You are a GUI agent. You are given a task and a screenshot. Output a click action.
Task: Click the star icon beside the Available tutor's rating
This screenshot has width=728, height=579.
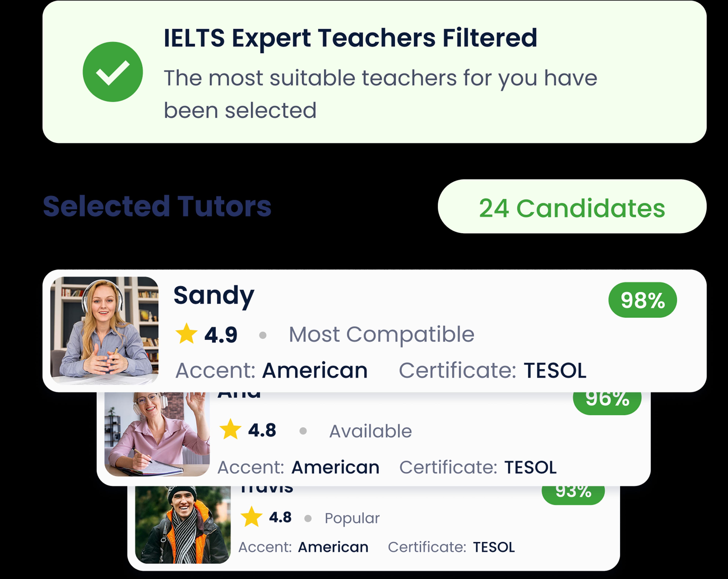pos(230,429)
